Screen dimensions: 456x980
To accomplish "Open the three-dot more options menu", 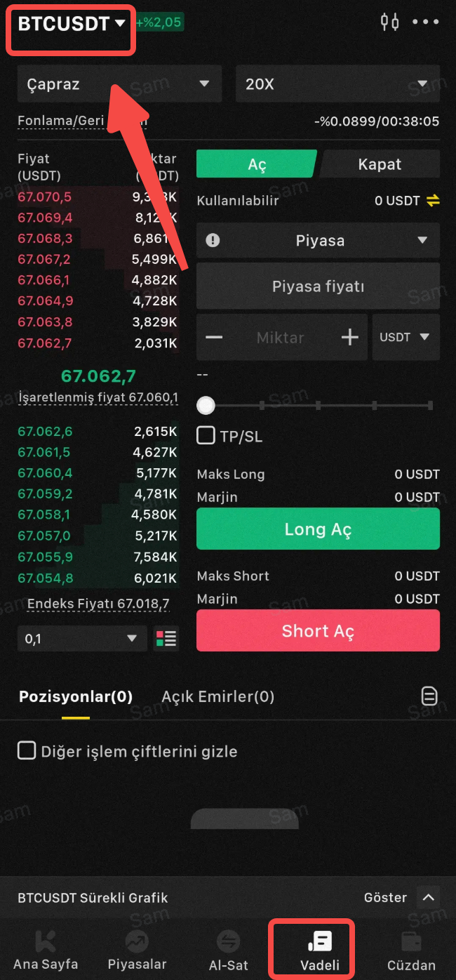I will point(426,22).
